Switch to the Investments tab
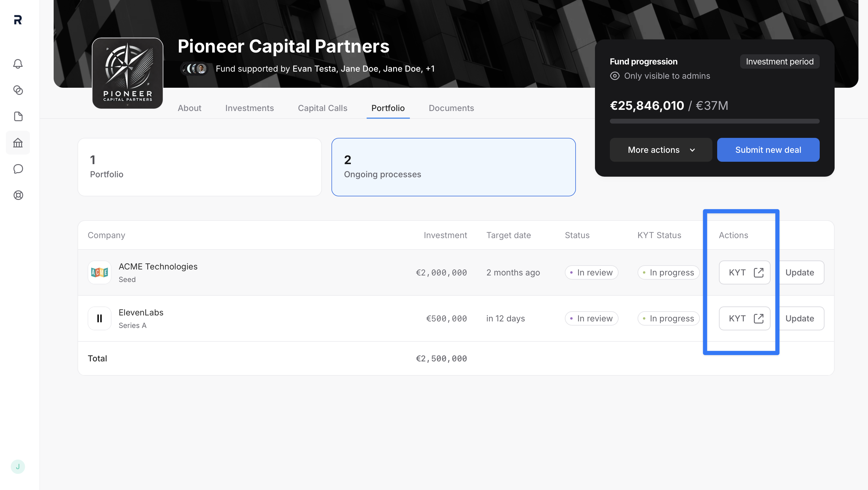Screen dimensions: 868x490 (249, 108)
